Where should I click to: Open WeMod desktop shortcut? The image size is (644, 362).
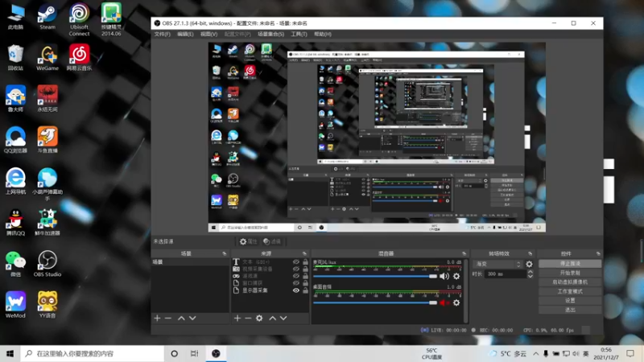(x=15, y=305)
